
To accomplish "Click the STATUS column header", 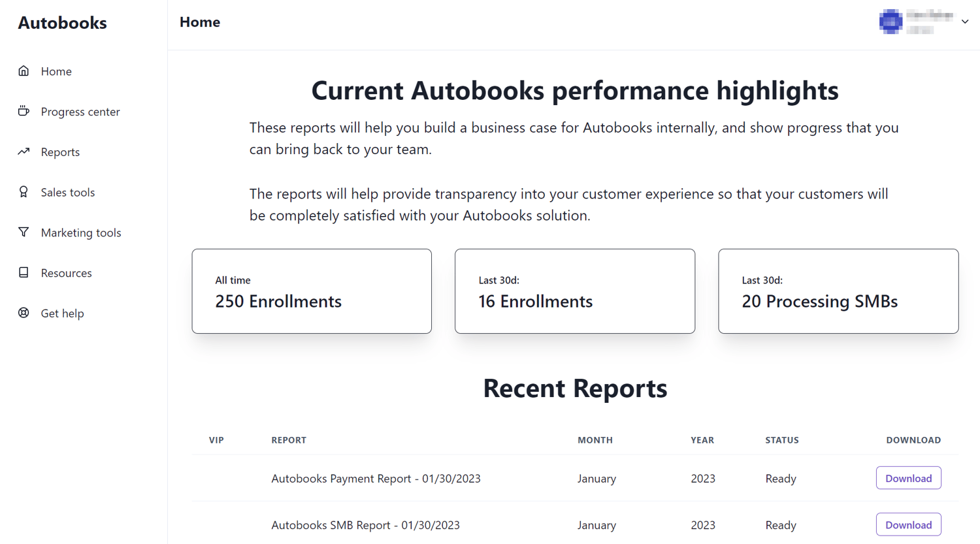I will pyautogui.click(x=781, y=440).
